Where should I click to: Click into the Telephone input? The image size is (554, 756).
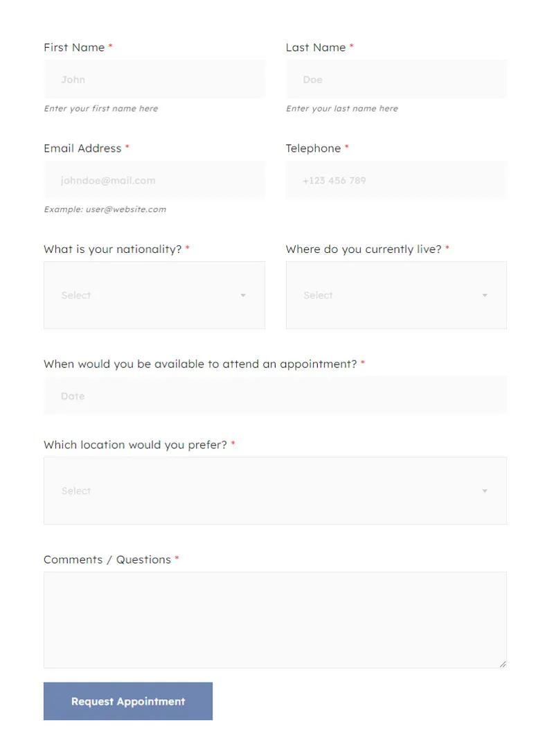click(396, 180)
